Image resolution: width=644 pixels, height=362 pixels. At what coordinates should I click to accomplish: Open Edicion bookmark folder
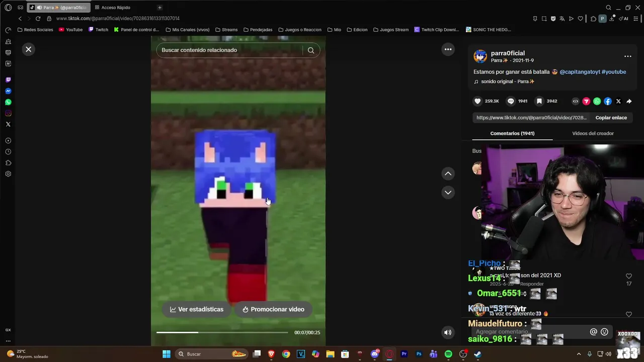[x=357, y=30]
